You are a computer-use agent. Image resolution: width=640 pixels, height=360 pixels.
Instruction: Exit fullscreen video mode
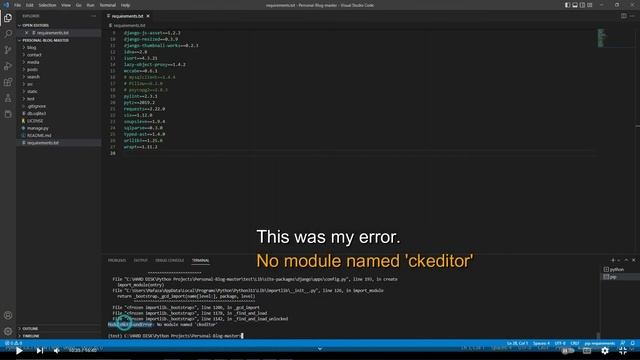[623, 350]
